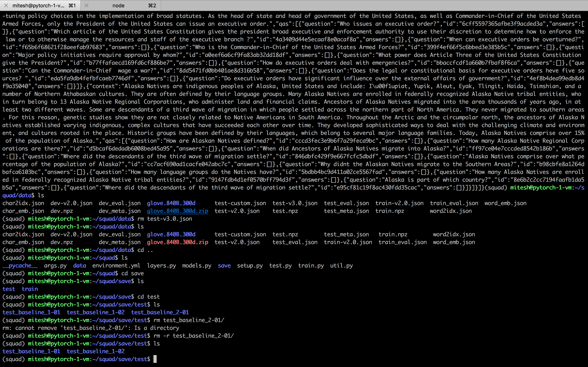Click the cursor block at the last prompt

[155, 359]
